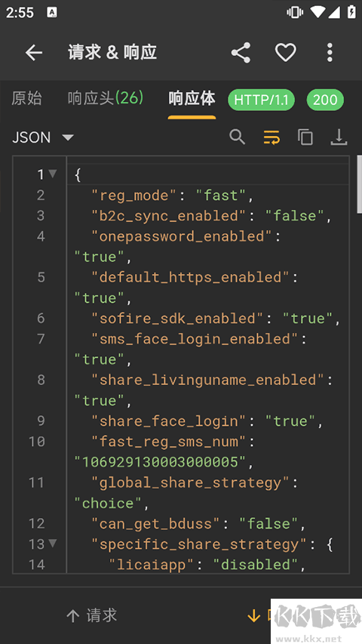Image resolution: width=362 pixels, height=644 pixels.
Task: Tap the battery icon in status bar
Action: [351, 12]
